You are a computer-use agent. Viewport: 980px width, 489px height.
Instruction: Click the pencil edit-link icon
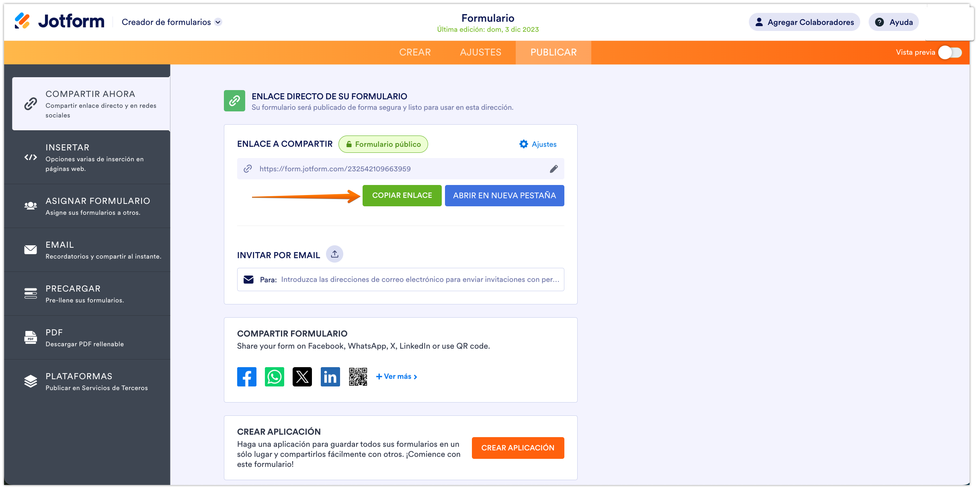point(554,169)
